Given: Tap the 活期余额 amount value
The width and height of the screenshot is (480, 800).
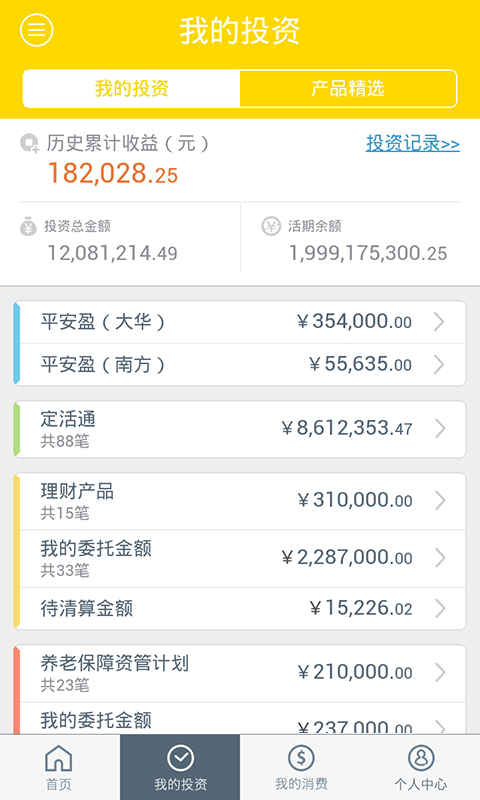Looking at the screenshot, I should pyautogui.click(x=368, y=253).
